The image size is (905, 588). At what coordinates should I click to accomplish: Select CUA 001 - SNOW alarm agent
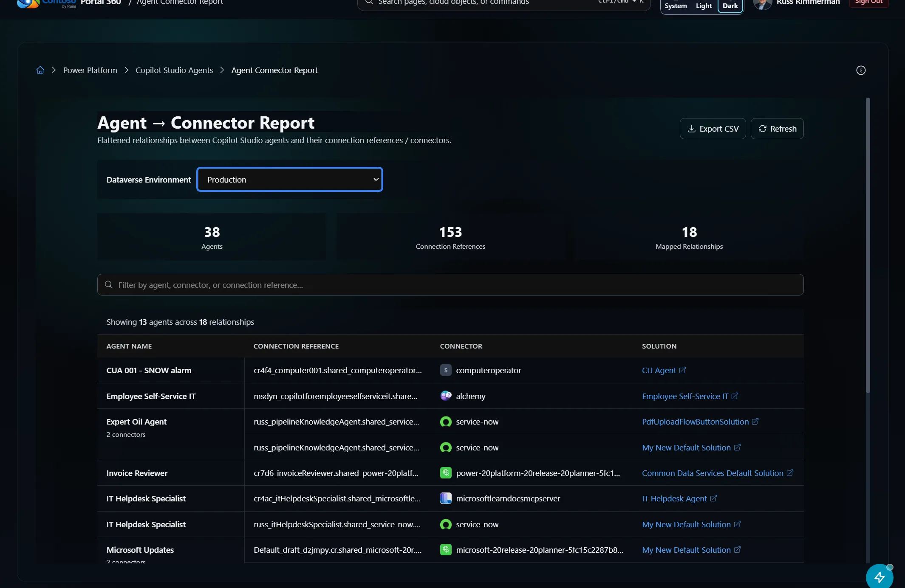coord(149,370)
